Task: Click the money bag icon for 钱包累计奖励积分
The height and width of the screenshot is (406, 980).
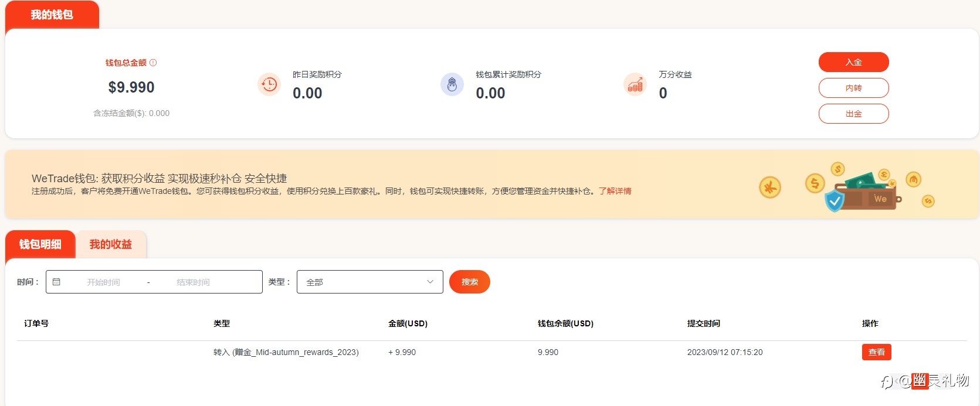Action: point(452,84)
